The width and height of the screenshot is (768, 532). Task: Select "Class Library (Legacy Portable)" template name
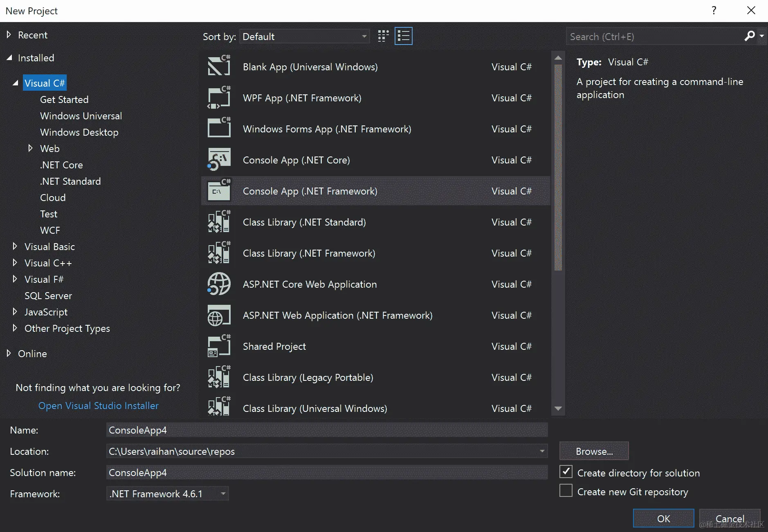pos(308,378)
